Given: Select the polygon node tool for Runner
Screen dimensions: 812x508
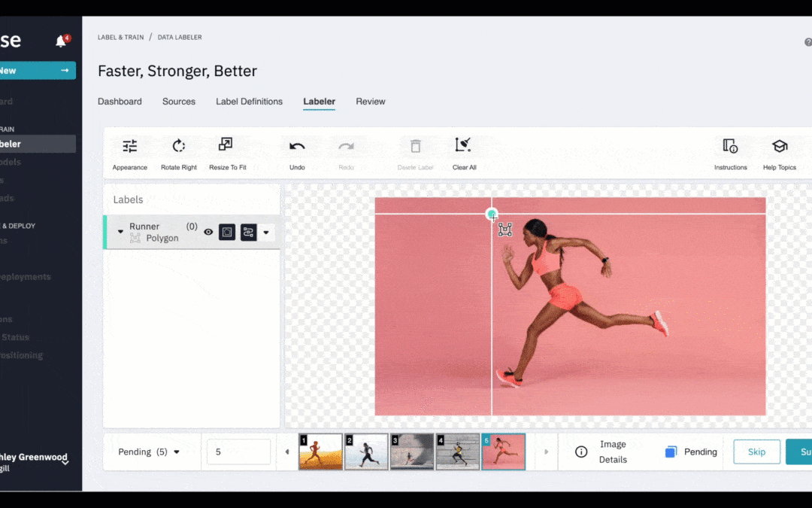Looking at the screenshot, I should [249, 233].
